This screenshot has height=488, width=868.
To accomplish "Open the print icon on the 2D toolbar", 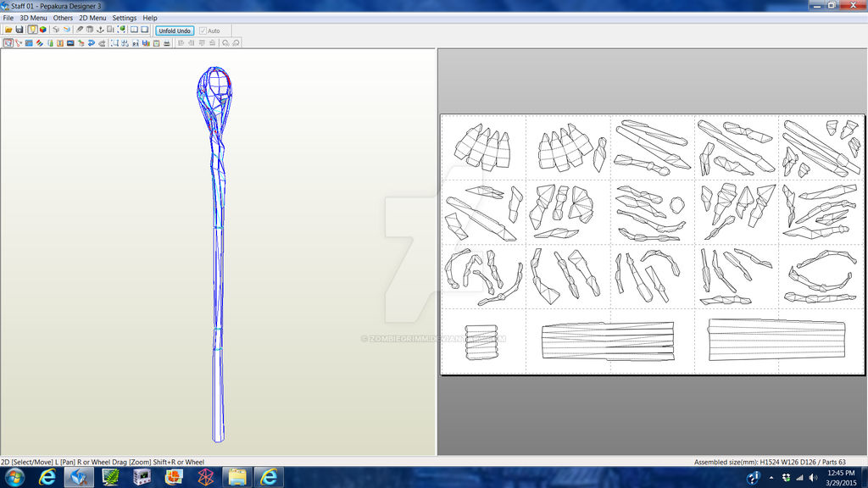I will coord(166,42).
